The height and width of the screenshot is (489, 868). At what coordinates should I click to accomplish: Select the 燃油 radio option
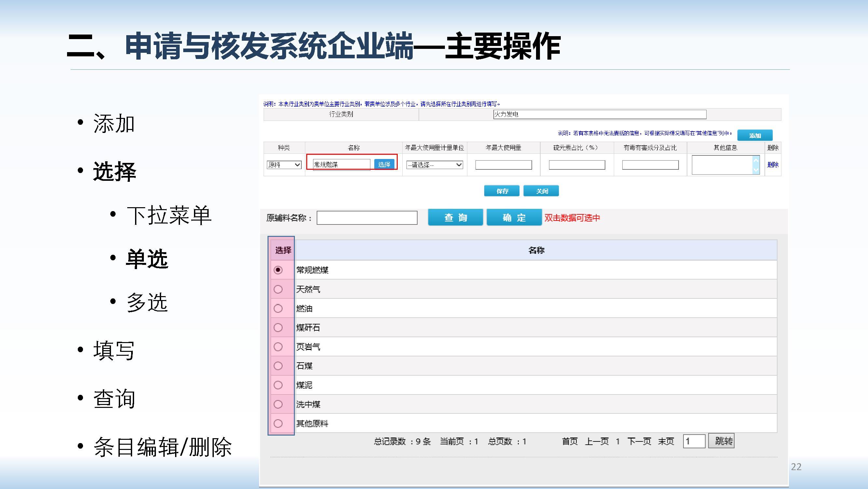pyautogui.click(x=278, y=309)
